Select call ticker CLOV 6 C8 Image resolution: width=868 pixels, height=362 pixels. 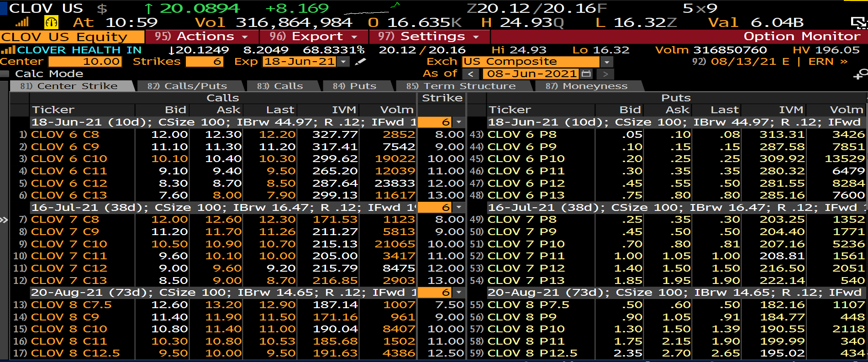point(65,135)
